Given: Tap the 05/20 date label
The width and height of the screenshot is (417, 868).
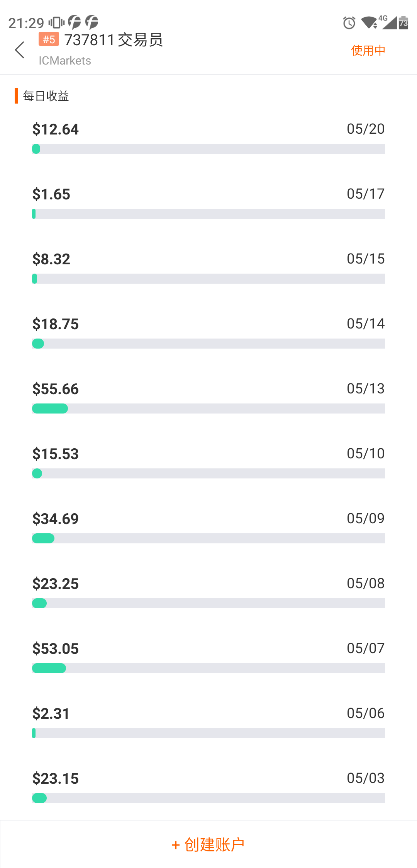Looking at the screenshot, I should point(365,129).
